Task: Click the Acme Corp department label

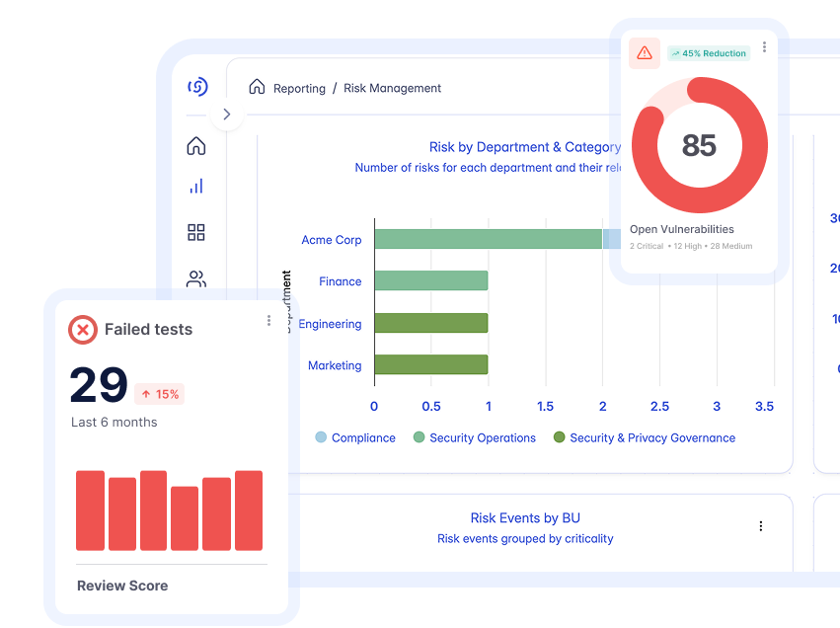Action: point(332,240)
